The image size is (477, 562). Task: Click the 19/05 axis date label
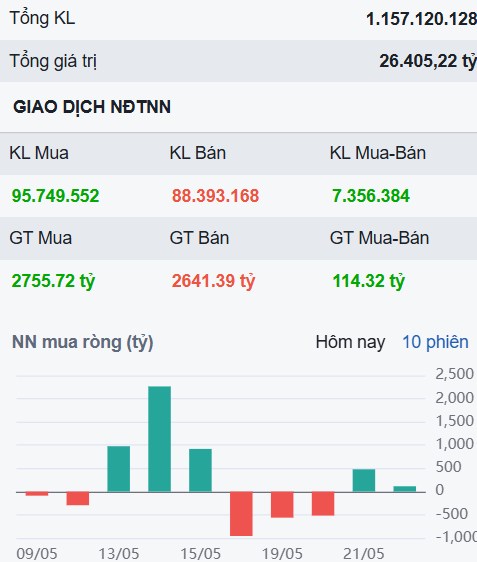(282, 554)
